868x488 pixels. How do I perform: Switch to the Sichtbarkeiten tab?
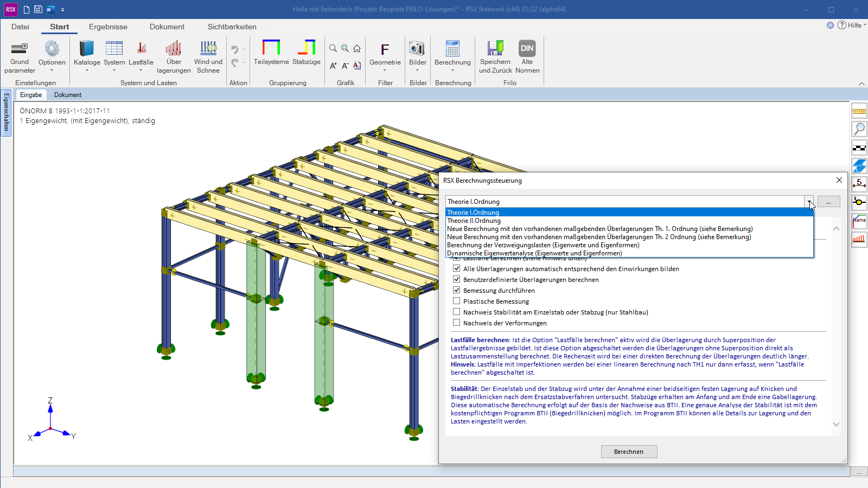click(x=232, y=27)
